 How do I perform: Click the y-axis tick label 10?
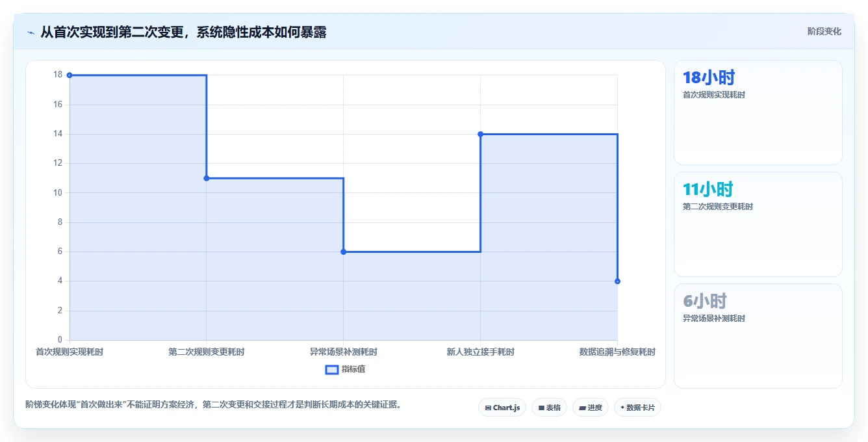[58, 192]
